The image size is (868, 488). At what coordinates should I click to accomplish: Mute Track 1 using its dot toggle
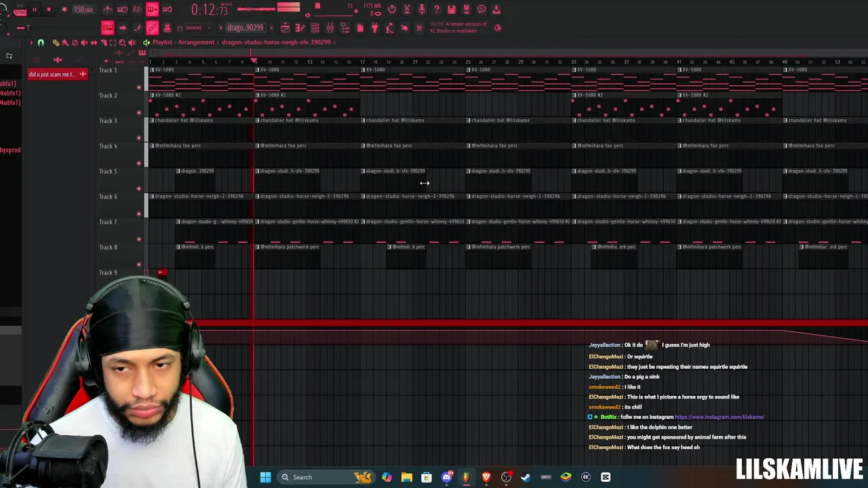click(x=139, y=87)
